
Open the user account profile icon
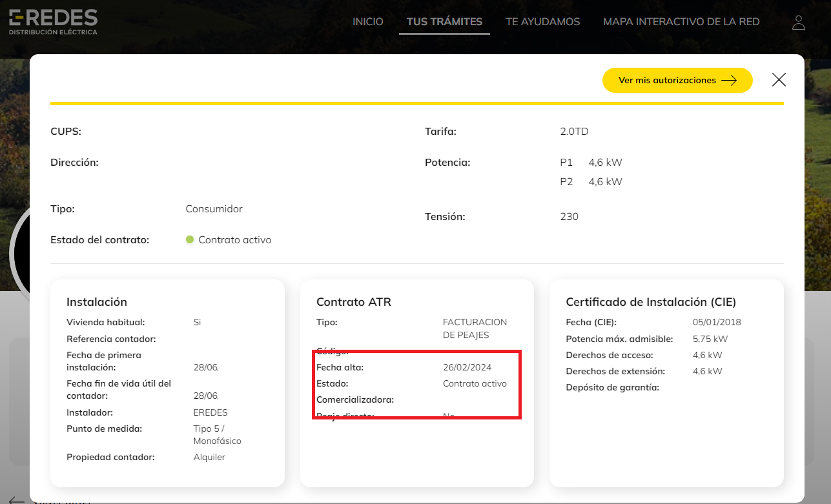[799, 22]
